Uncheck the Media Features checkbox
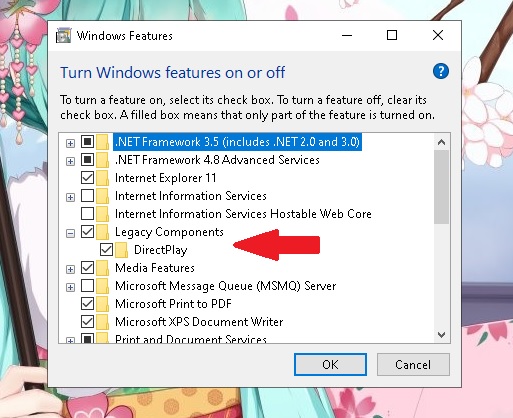This screenshot has width=513, height=418. coord(87,268)
